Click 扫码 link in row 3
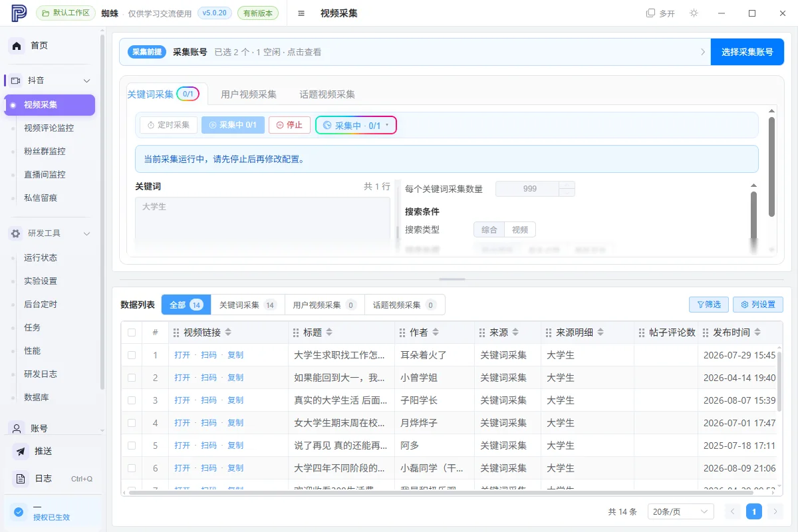Viewport: 798px width, 532px height. pos(209,400)
